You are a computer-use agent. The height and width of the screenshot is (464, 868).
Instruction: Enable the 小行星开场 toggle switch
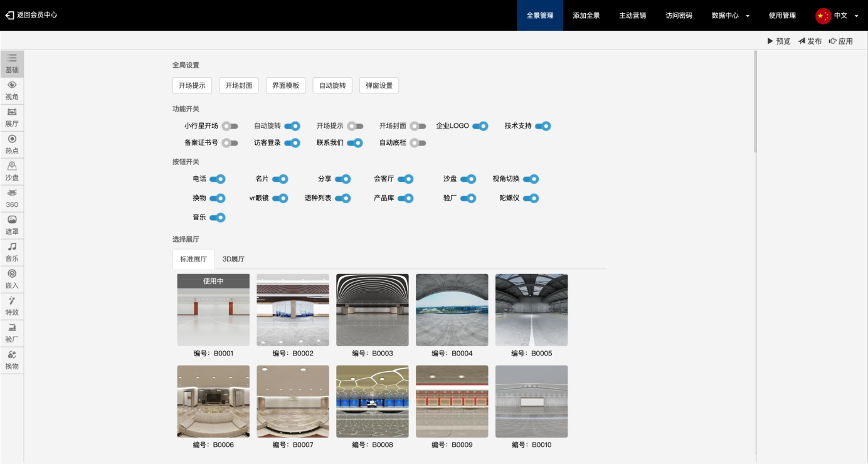click(230, 126)
